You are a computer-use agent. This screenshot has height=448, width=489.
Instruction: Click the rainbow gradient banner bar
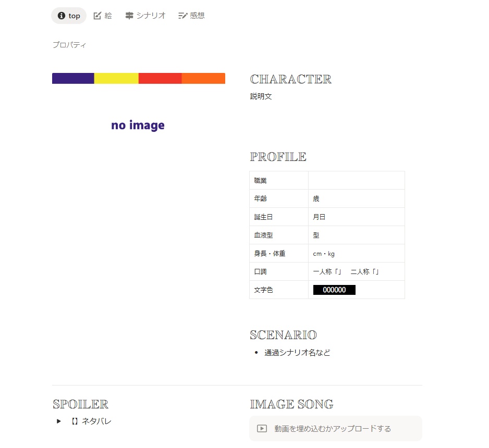[x=138, y=78]
